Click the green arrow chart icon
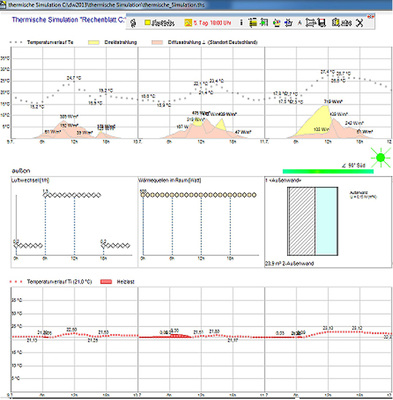Screen dimensions: 393x400 point(264,23)
